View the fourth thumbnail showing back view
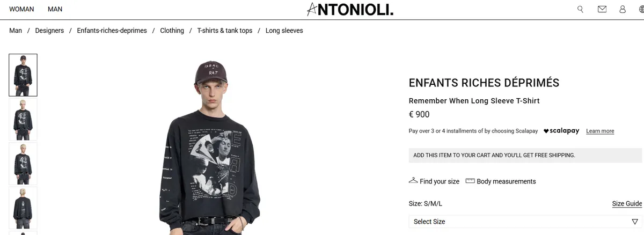This screenshot has width=644, height=235. pos(23,208)
